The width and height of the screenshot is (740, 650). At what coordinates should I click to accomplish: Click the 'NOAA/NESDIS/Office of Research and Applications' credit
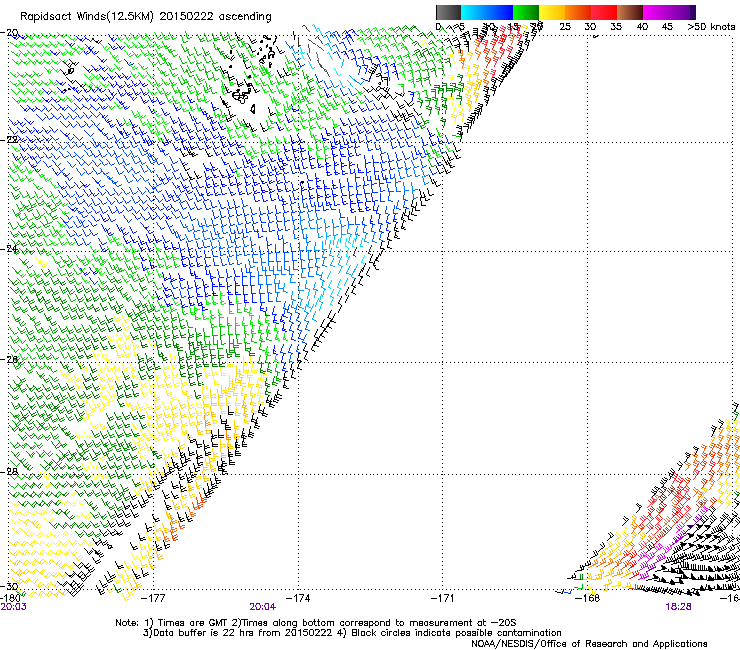(589, 644)
